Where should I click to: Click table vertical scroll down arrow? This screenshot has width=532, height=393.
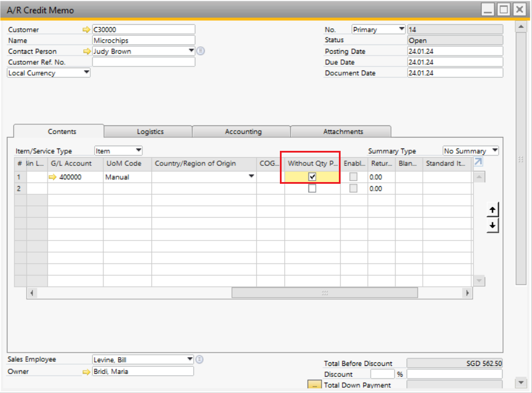click(479, 281)
